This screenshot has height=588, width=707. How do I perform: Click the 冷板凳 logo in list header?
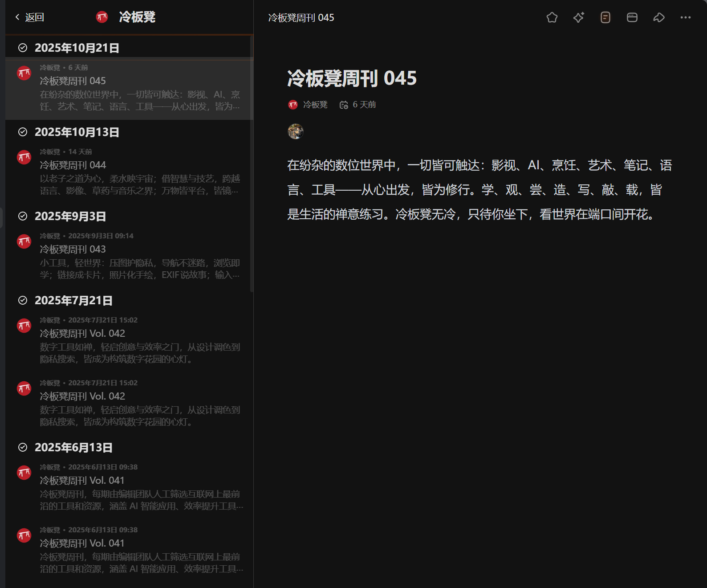pyautogui.click(x=102, y=17)
